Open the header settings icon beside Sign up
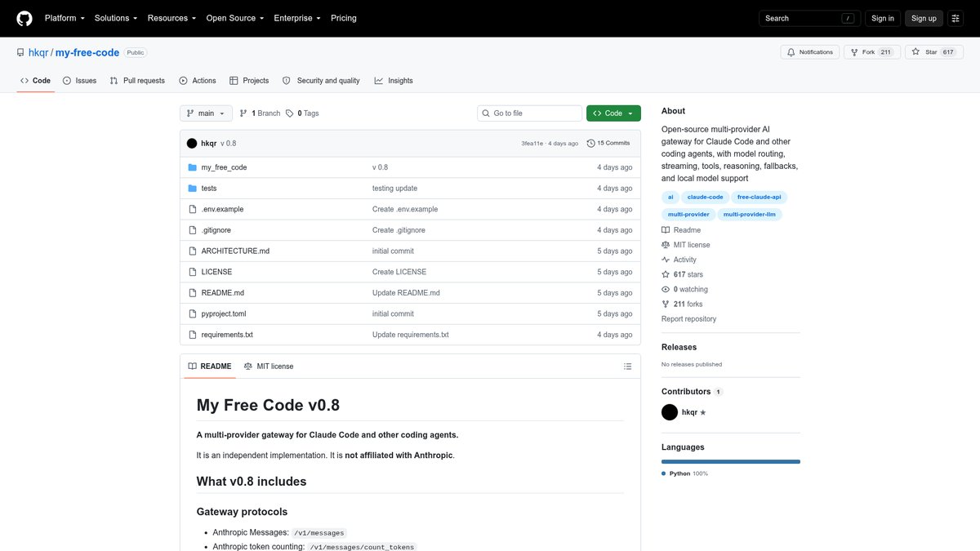Screen dimensions: 980x551 pos(955,18)
